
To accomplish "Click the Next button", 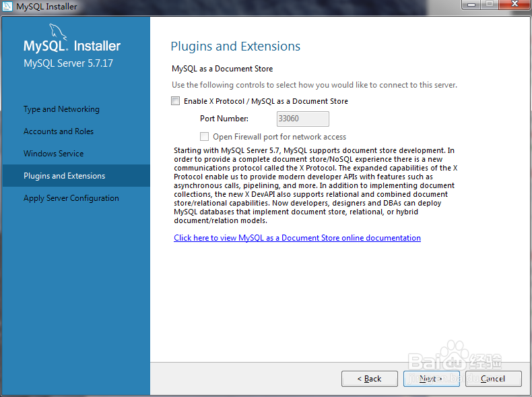I will point(431,379).
